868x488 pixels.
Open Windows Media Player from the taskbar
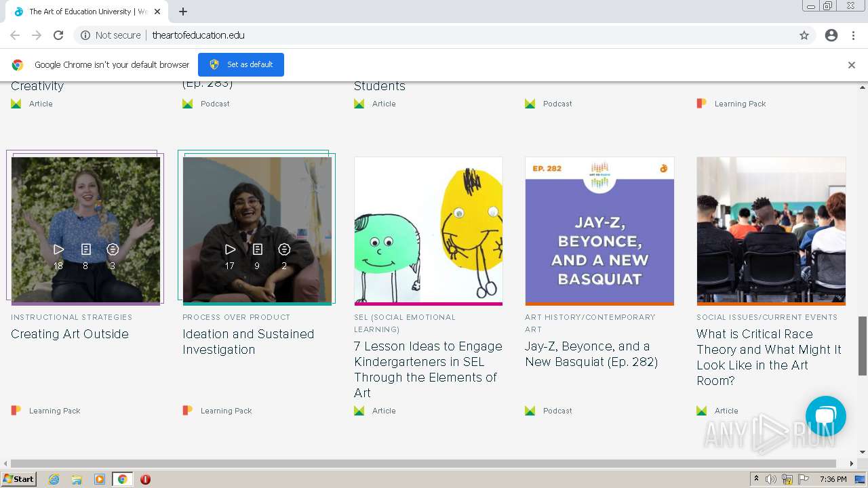click(x=100, y=479)
